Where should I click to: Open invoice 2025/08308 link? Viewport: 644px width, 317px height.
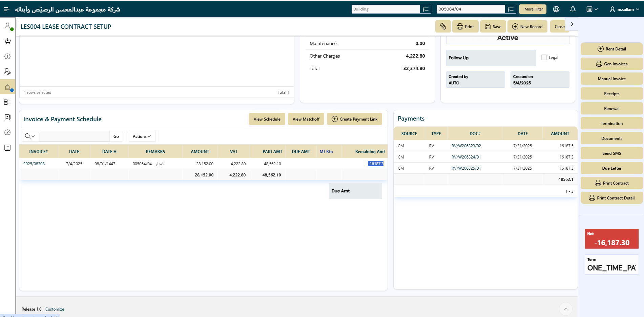[x=34, y=164]
